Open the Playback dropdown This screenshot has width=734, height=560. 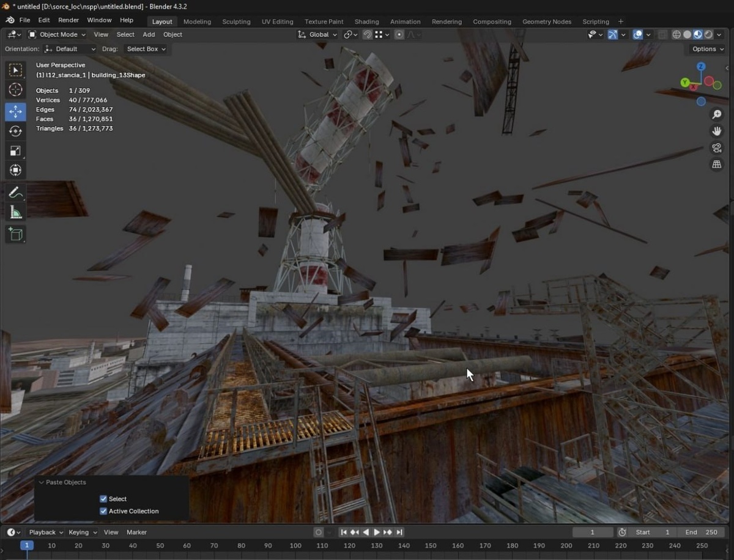tap(46, 532)
